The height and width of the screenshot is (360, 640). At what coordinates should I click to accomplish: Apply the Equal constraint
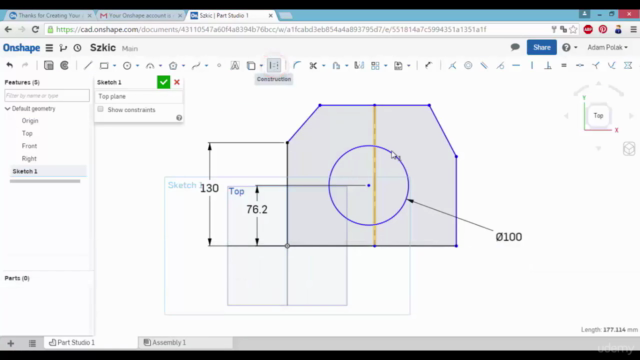pyautogui.click(x=564, y=65)
